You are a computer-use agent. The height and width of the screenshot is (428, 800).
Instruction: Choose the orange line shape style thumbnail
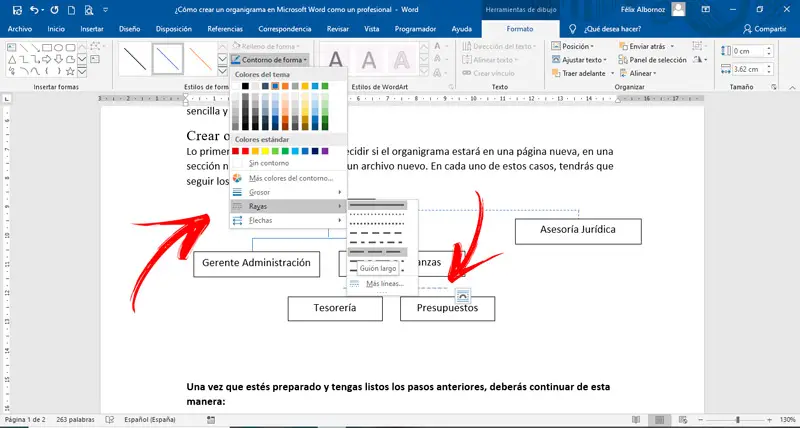(x=201, y=59)
